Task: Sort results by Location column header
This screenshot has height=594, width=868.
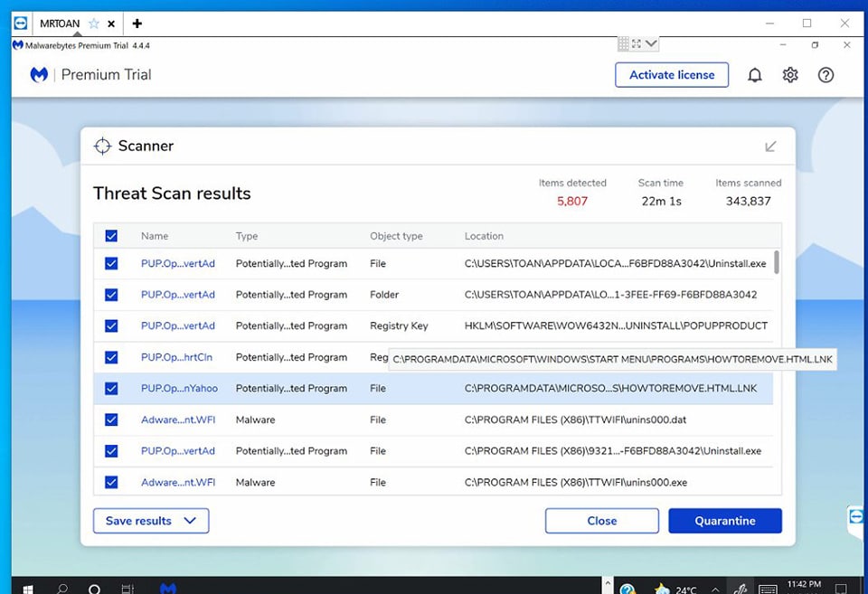Action: tap(484, 236)
